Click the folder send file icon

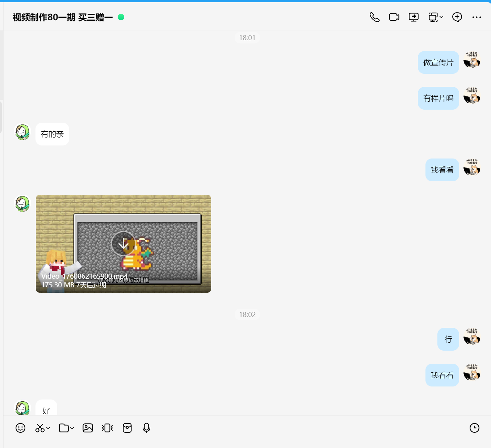coord(64,428)
